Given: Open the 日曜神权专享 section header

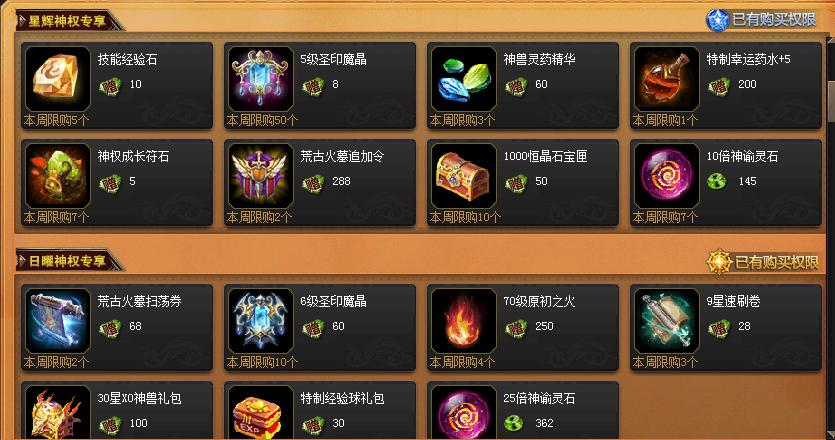Looking at the screenshot, I should coord(67,261).
